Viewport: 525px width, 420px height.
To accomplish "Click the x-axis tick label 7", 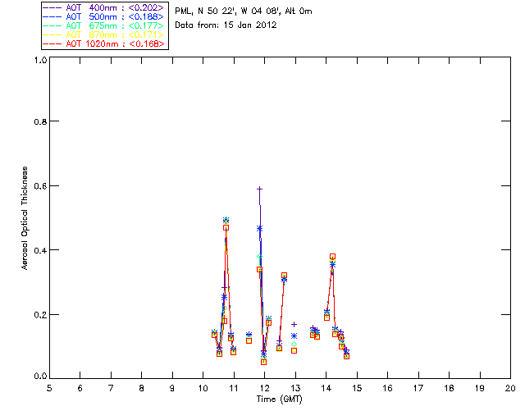I will [x=111, y=388].
